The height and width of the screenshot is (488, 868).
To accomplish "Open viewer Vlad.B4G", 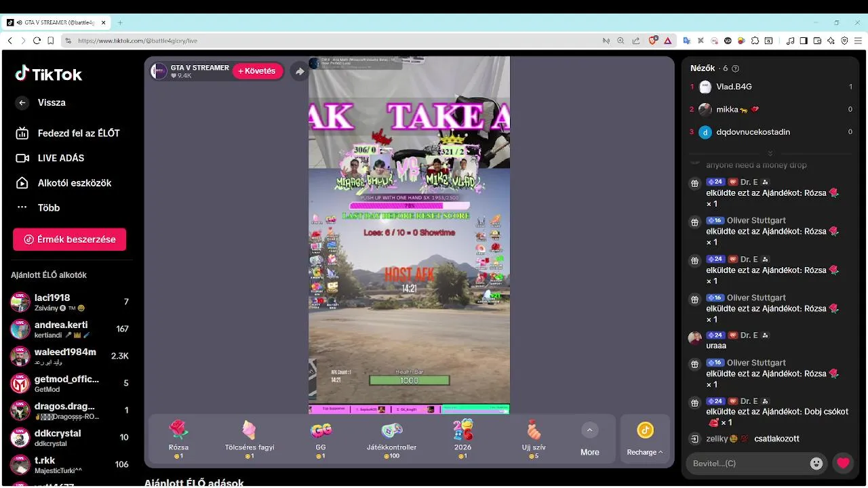I will [x=770, y=87].
